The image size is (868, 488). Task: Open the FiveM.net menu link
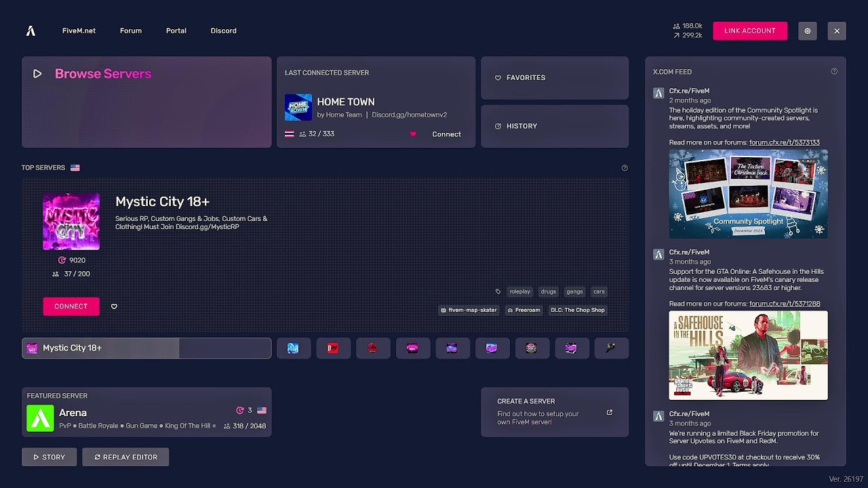click(x=79, y=30)
